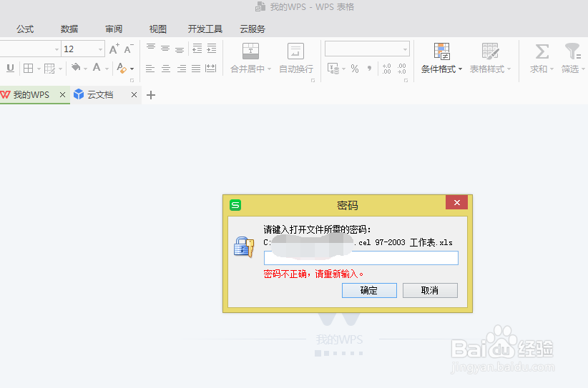Screen dimensions: 588x388
Task: Decrease font size with the A- icon
Action: pyautogui.click(x=129, y=49)
